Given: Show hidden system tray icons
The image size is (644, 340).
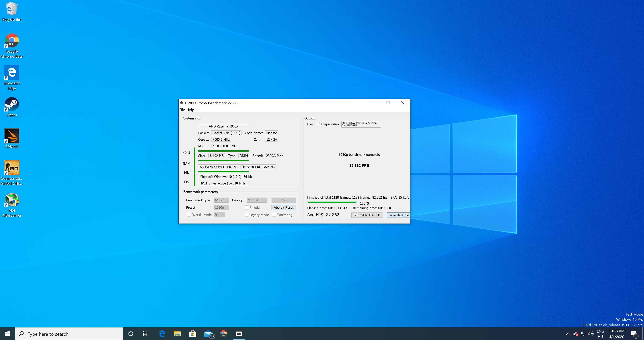Looking at the screenshot, I should click(x=568, y=334).
